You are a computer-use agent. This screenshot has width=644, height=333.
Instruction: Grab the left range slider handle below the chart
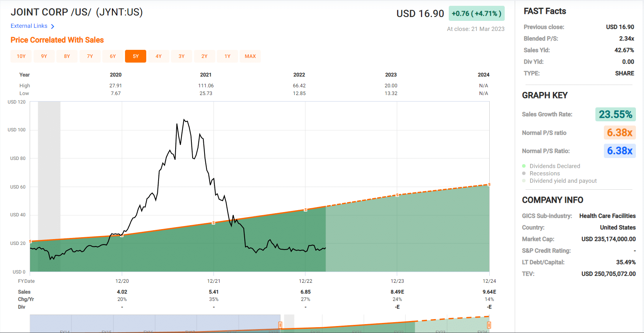point(280,325)
